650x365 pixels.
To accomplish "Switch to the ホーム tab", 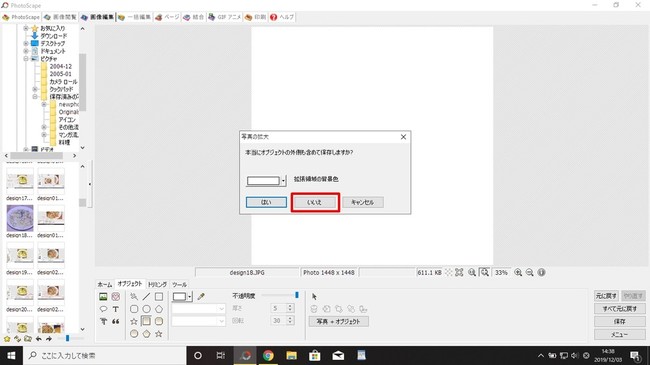I will (x=104, y=285).
